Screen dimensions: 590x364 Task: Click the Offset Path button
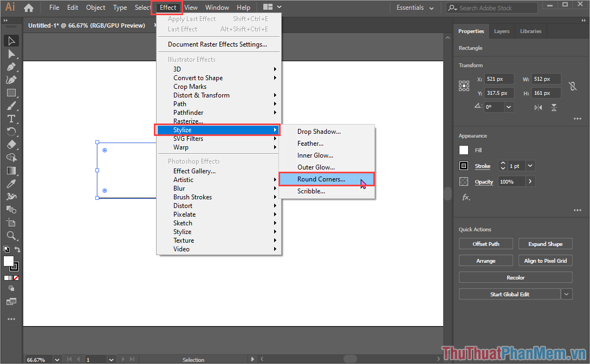(x=485, y=244)
